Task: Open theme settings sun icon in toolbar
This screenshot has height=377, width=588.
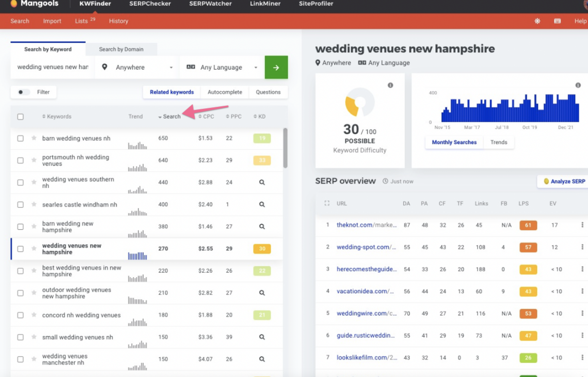Action: pyautogui.click(x=537, y=21)
